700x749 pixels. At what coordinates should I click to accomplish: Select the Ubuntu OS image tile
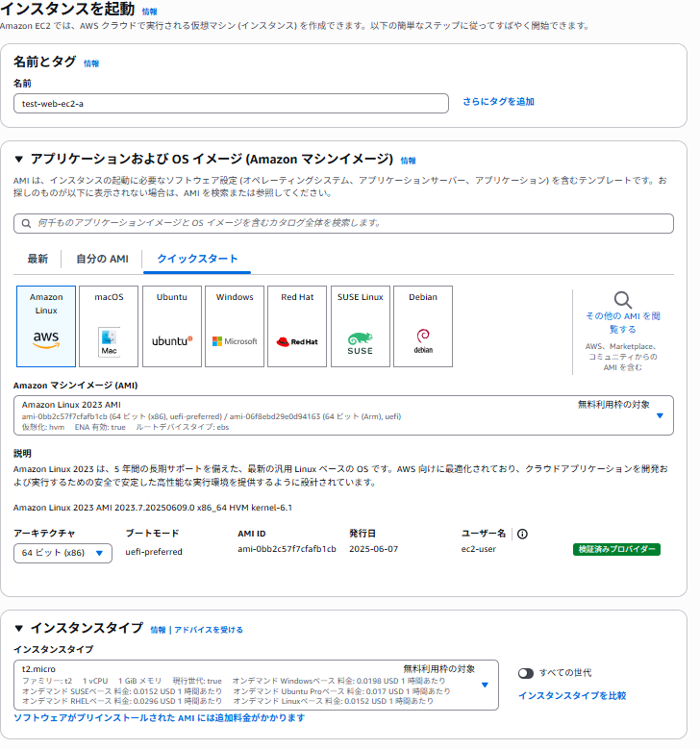click(x=172, y=326)
